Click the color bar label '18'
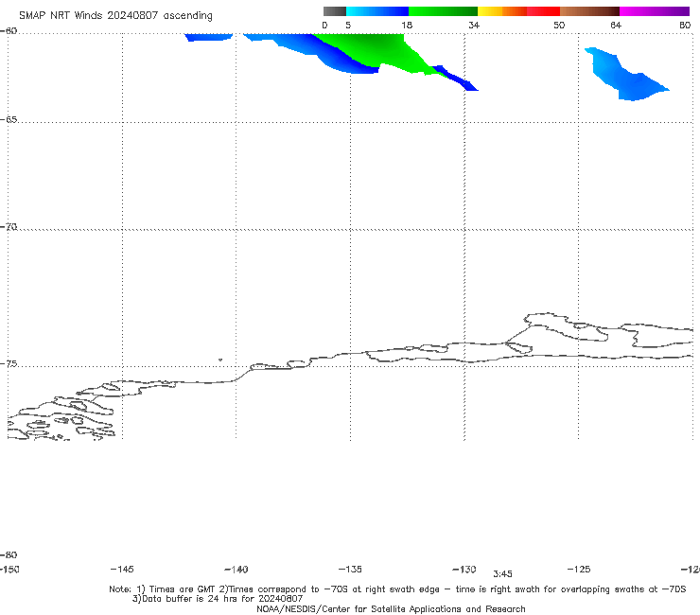This screenshot has width=700, height=615. tap(407, 25)
